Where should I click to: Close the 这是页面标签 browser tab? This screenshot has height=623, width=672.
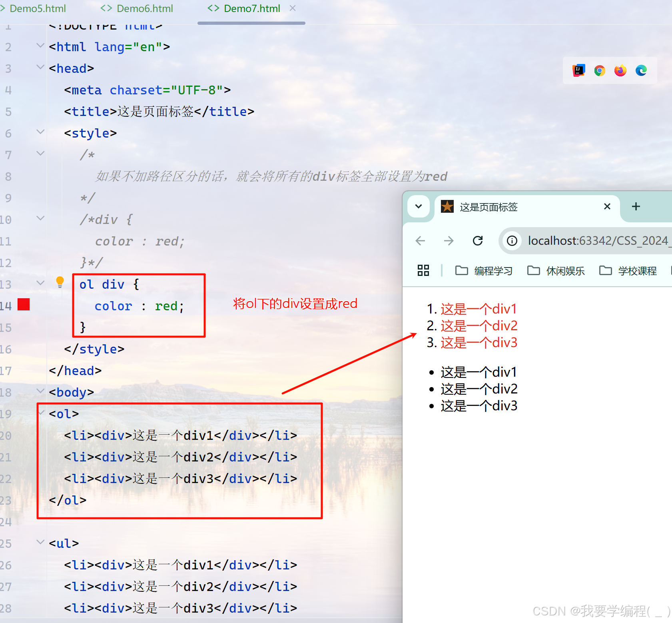coord(607,206)
